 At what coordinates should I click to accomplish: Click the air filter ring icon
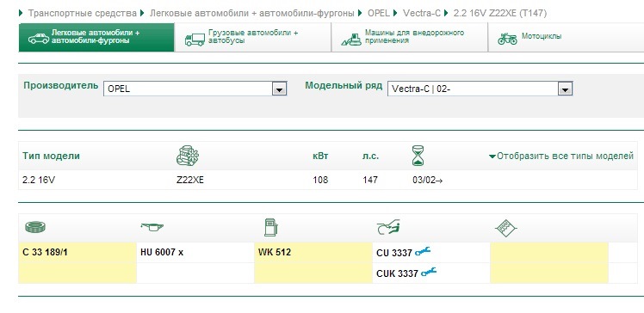(35, 226)
